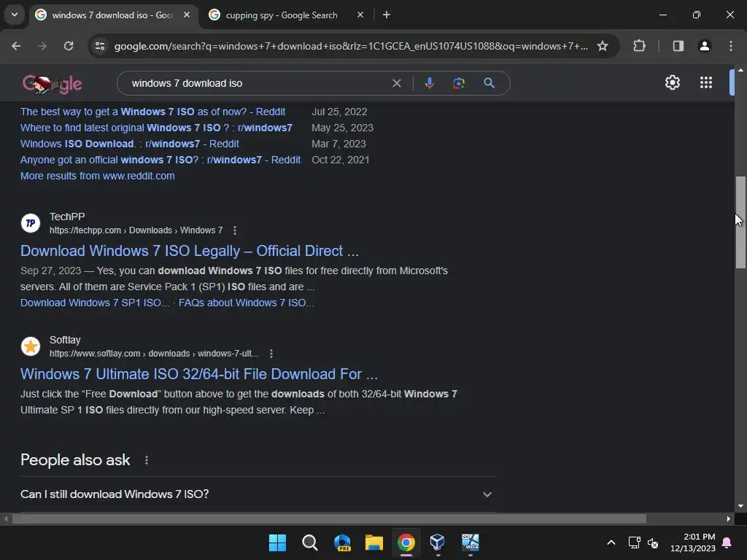
Task: Open the Chrome profile avatar
Action: pos(705,46)
